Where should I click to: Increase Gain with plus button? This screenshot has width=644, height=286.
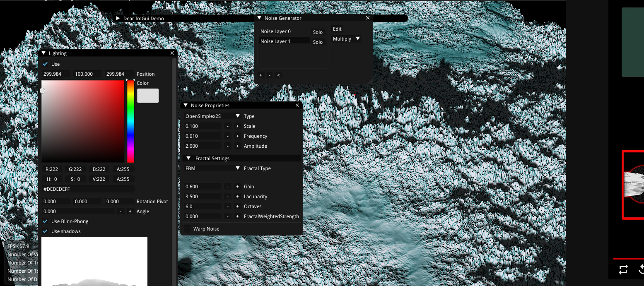(237, 187)
